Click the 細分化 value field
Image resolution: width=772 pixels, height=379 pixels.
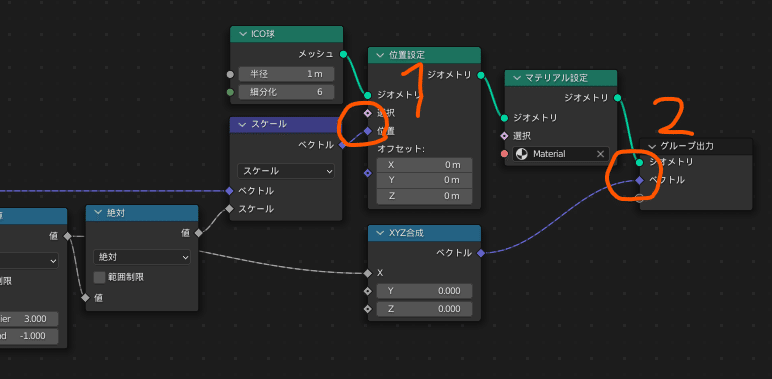pyautogui.click(x=287, y=92)
